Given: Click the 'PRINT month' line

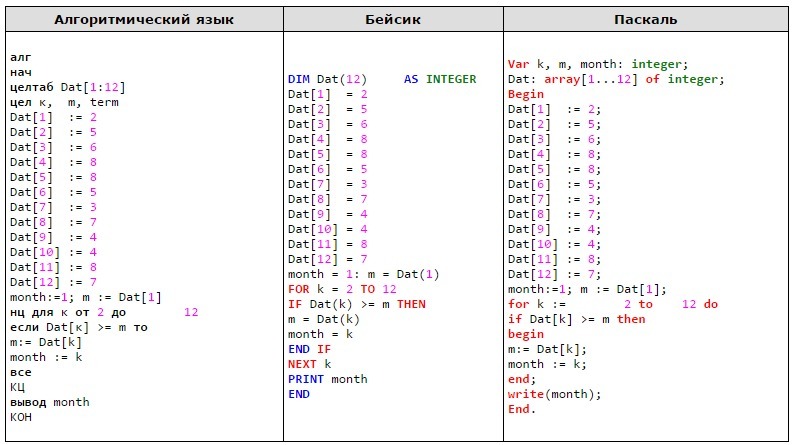Looking at the screenshot, I should [328, 379].
